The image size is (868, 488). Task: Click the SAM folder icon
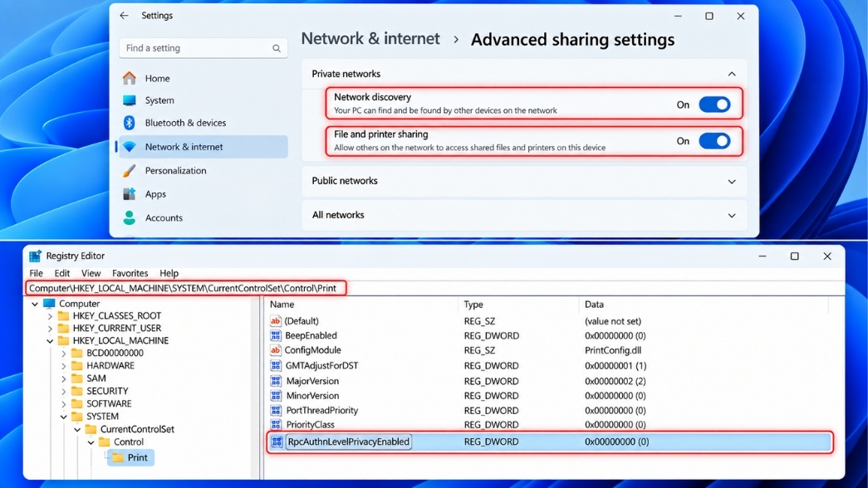pyautogui.click(x=77, y=378)
